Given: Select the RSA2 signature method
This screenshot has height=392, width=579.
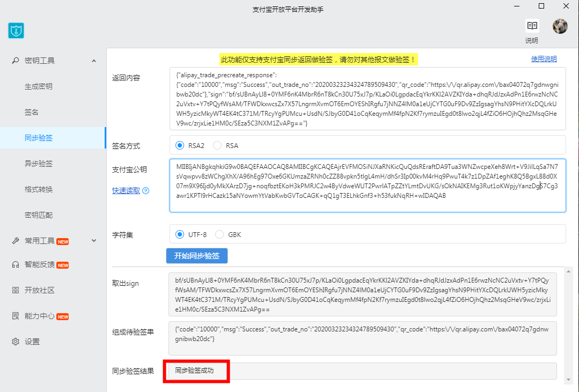Looking at the screenshot, I should 180,145.
